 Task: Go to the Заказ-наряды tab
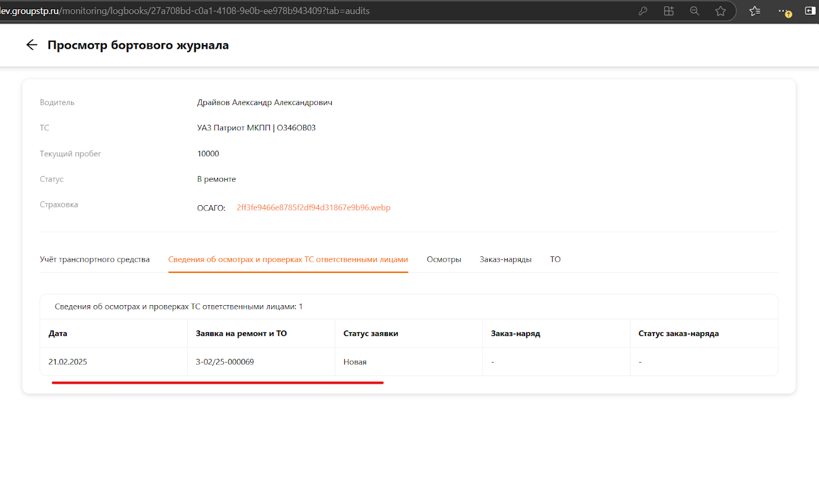pos(505,259)
